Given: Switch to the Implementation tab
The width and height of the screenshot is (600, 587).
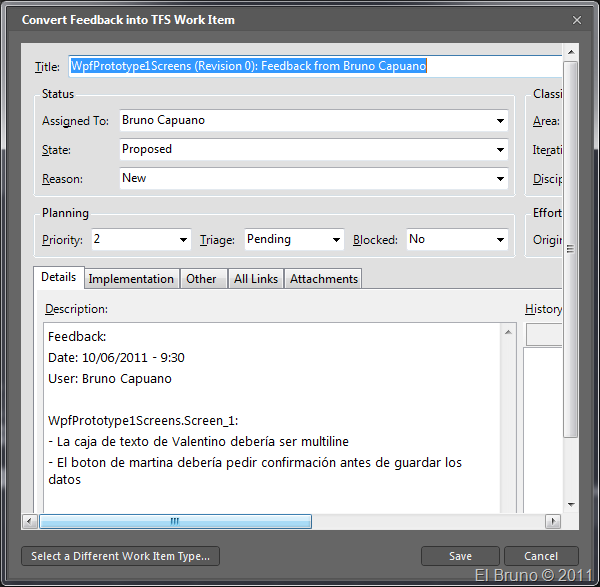Looking at the screenshot, I should point(131,279).
